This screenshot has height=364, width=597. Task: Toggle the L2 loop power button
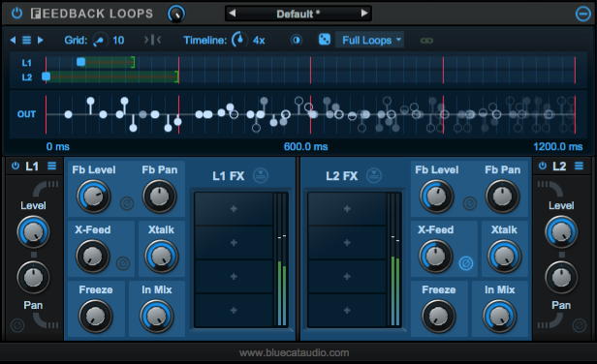click(x=543, y=166)
